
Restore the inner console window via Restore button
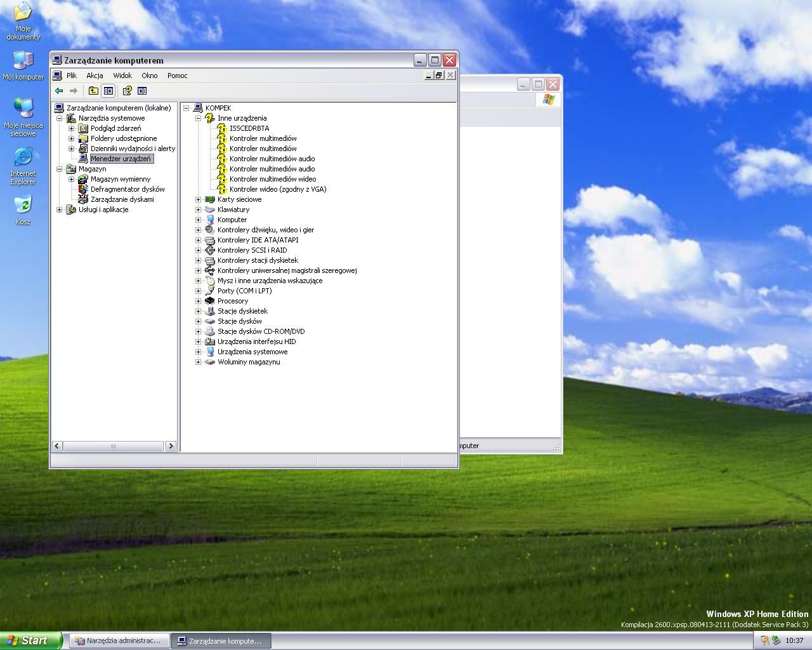(438, 76)
